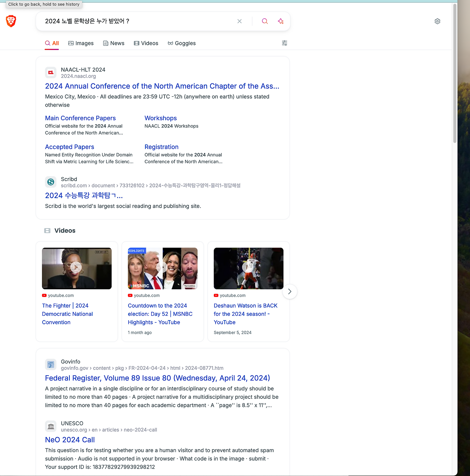Click the Videos section heading
The width and height of the screenshot is (470, 476).
(x=65, y=231)
